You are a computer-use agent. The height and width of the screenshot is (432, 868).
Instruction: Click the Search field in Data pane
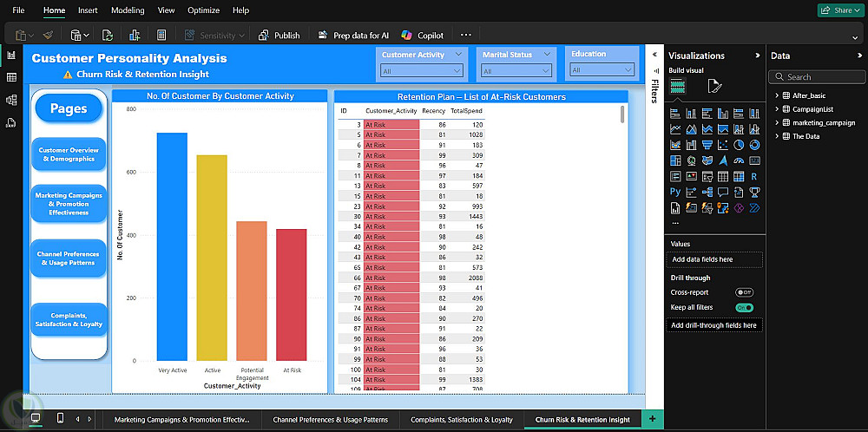coord(817,77)
